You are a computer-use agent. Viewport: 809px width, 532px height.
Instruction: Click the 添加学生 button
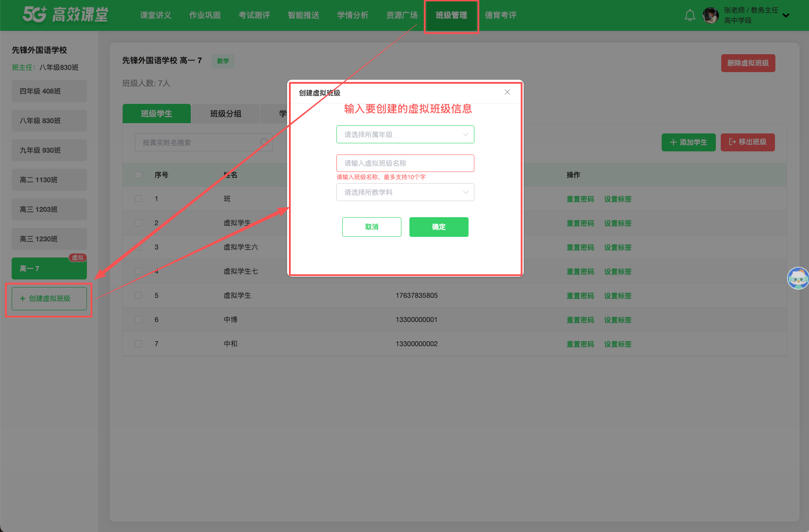pyautogui.click(x=689, y=142)
